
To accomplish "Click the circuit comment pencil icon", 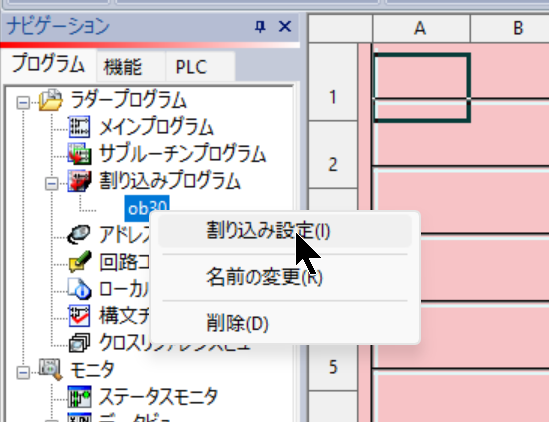I will tap(80, 262).
